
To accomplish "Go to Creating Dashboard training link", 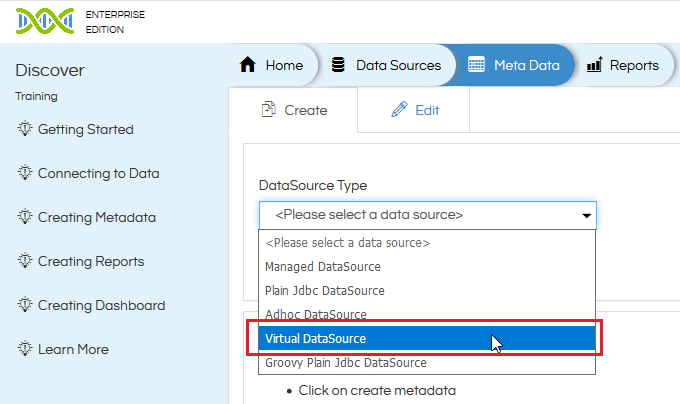I will point(101,305).
